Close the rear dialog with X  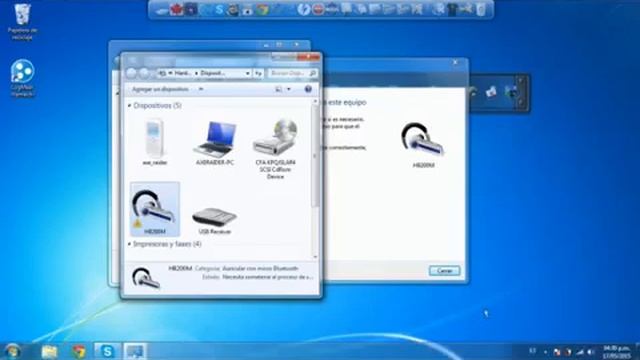pyautogui.click(x=455, y=62)
